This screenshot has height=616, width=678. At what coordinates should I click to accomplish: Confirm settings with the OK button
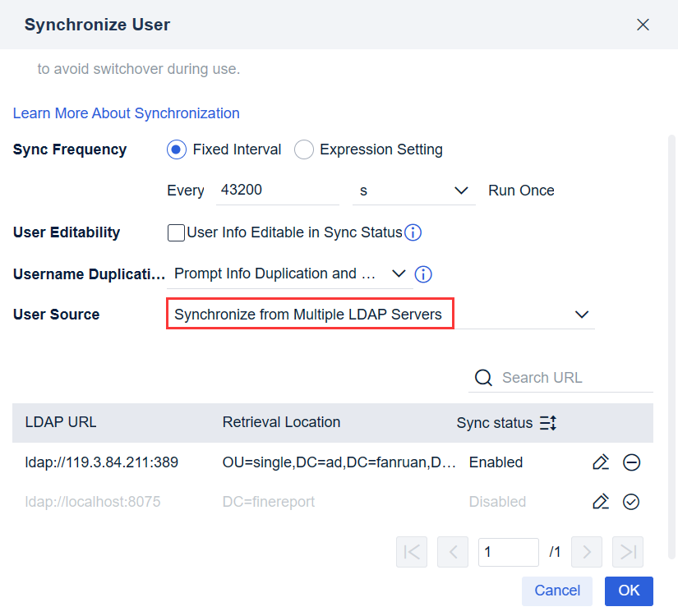(629, 591)
